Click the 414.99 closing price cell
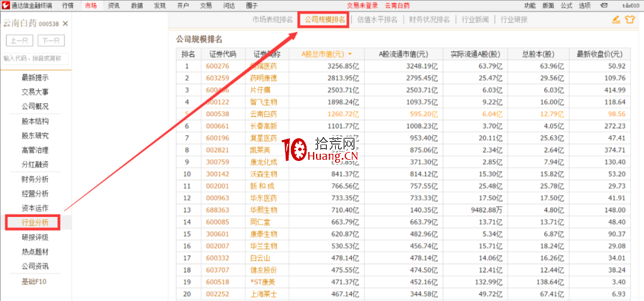This screenshot has height=301, width=644. tap(614, 90)
